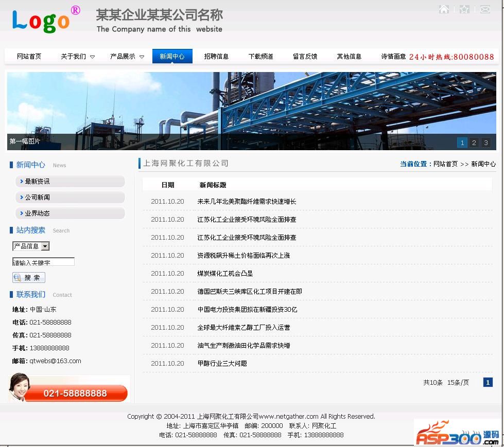This screenshot has height=447, width=504.
Task: Expand the 产品展示 menu arrow
Action: click(x=142, y=57)
